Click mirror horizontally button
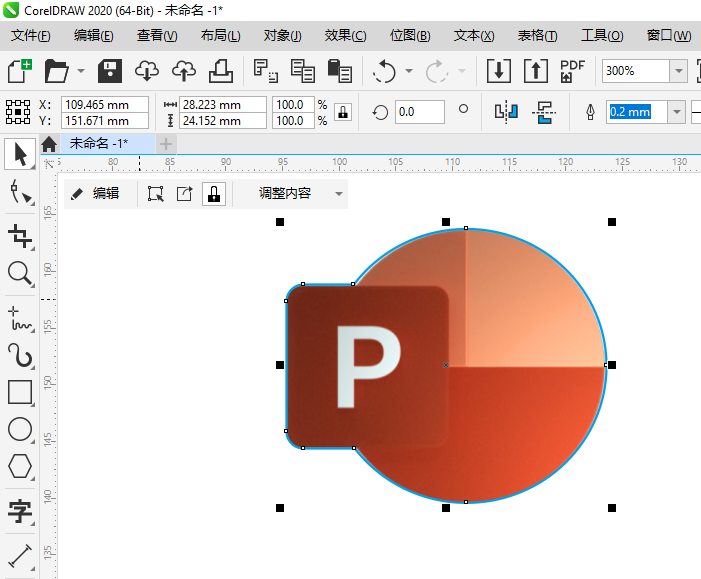701x579 pixels. (508, 112)
